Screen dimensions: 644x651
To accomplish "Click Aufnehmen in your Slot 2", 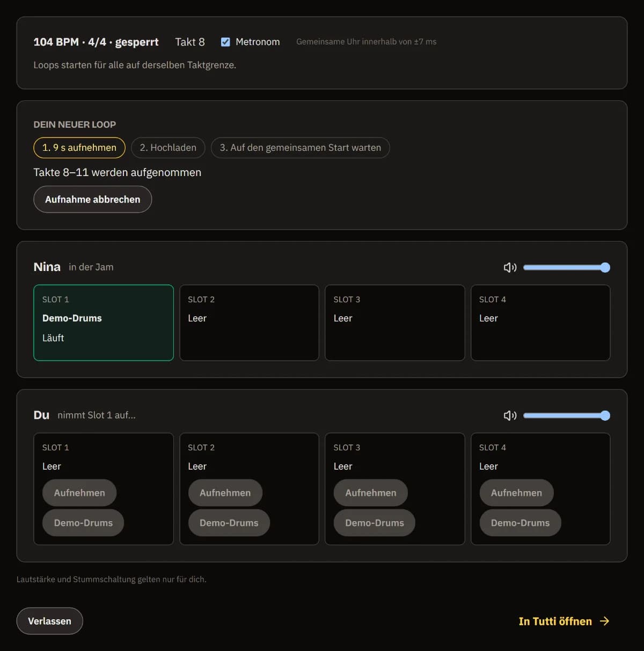I will tap(225, 493).
